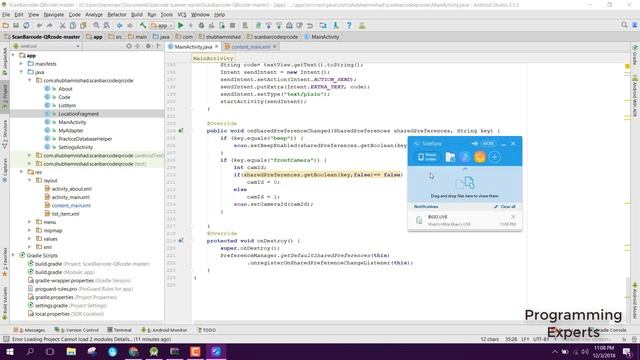Image resolution: width=640 pixels, height=360 pixels.
Task: Click the Scroll from Source target icon
Action: [x=129, y=46]
